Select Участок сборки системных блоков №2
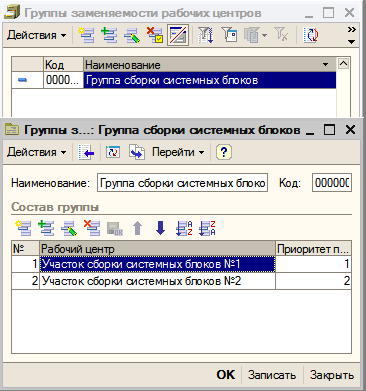366x391 pixels. pyautogui.click(x=157, y=281)
